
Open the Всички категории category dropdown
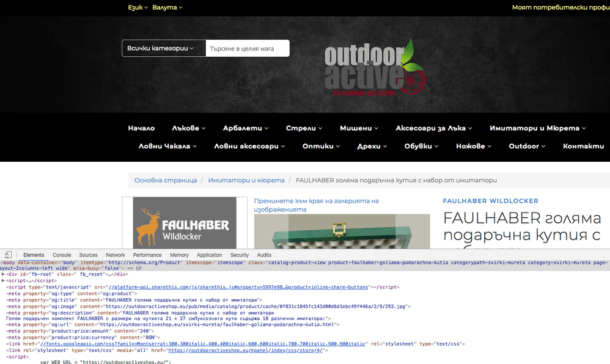(x=164, y=48)
